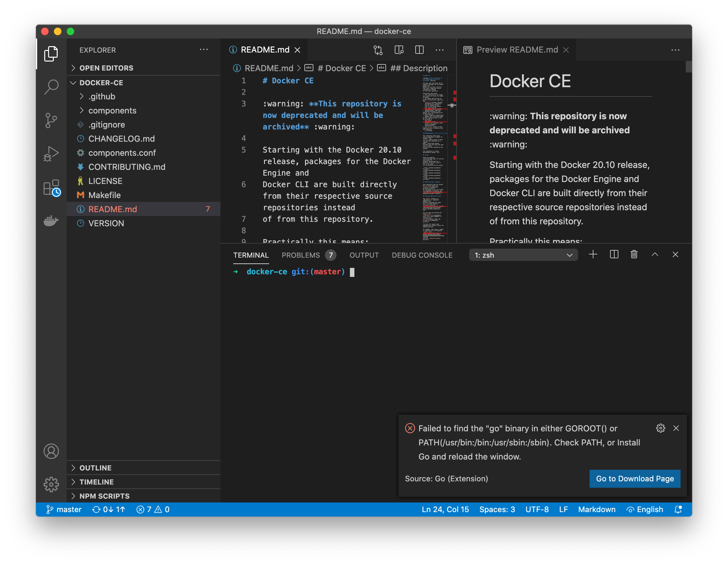Open the Extensions view icon
This screenshot has height=564, width=728.
52,188
